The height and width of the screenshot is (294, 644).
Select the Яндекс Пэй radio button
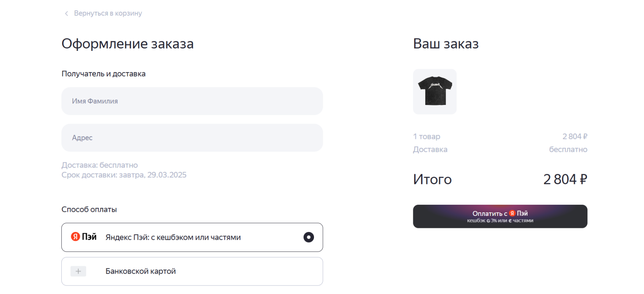tap(308, 237)
